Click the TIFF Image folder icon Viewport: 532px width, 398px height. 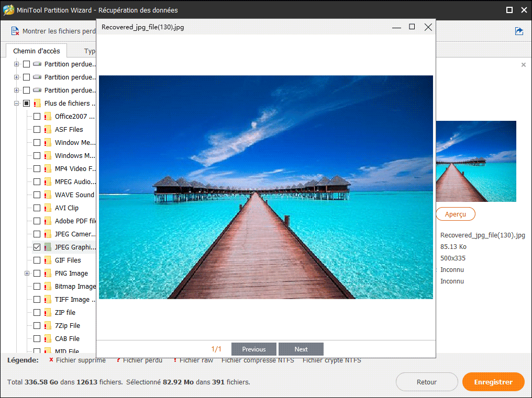click(48, 299)
